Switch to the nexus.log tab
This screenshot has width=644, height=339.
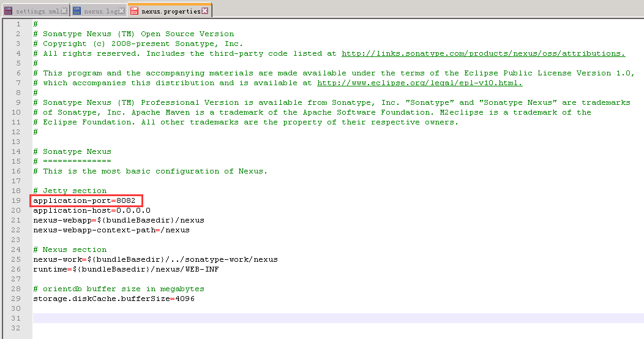(x=100, y=11)
